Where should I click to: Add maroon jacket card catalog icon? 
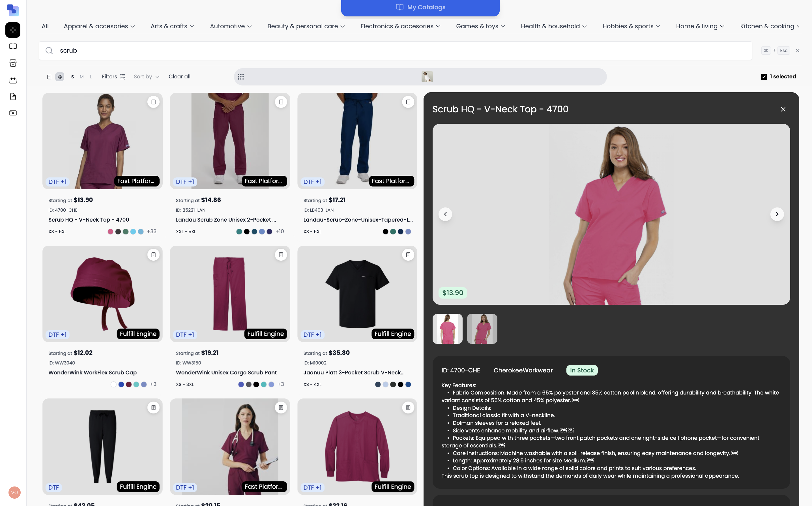(408, 408)
